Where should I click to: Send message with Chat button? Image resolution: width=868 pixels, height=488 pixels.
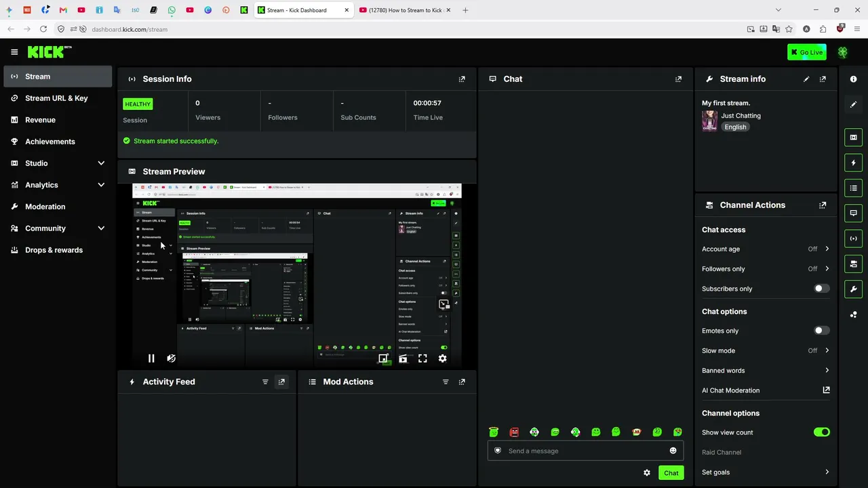tap(671, 473)
